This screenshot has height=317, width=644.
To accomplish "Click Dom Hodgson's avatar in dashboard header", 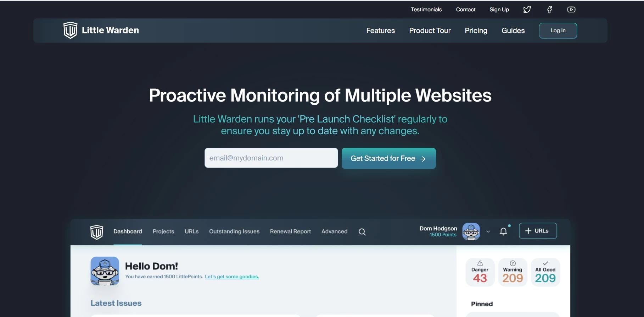I will (x=471, y=231).
